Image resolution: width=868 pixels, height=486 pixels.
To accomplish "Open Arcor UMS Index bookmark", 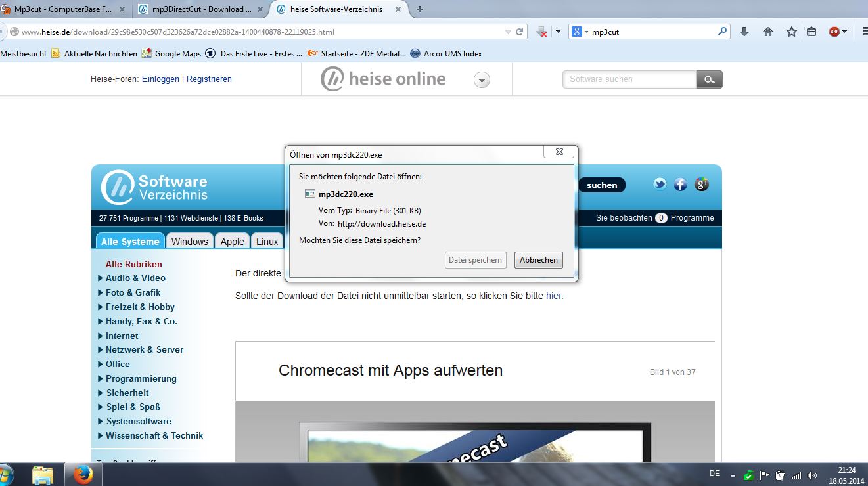I will (x=446, y=54).
